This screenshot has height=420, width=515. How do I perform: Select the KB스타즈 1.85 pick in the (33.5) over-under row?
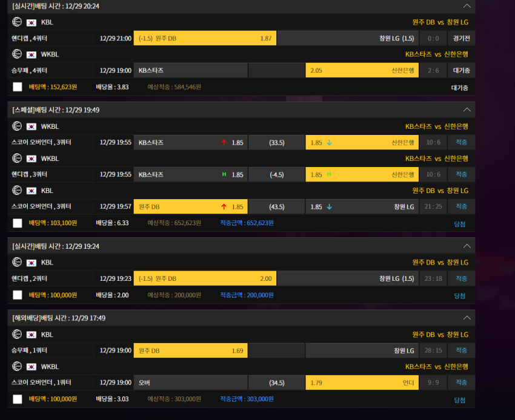(190, 142)
